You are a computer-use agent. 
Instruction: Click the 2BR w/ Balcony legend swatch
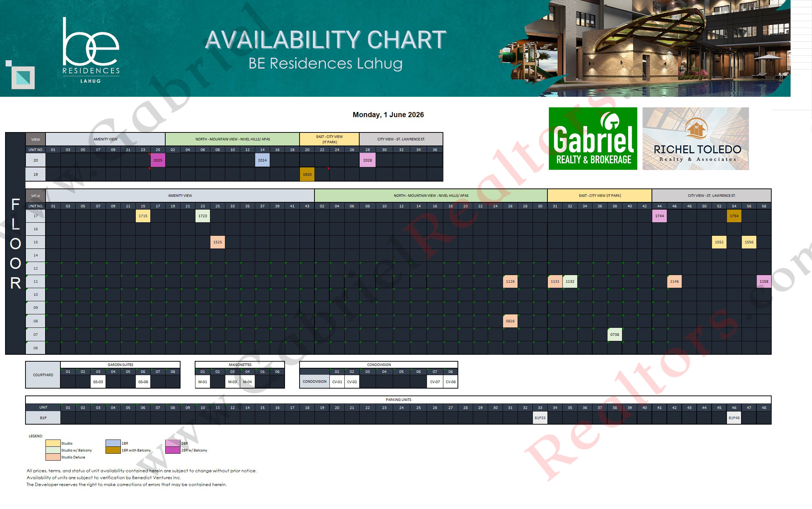pyautogui.click(x=173, y=450)
